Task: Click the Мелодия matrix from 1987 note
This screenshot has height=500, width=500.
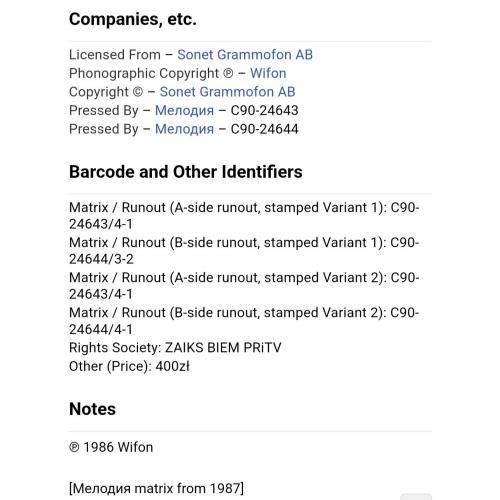Action: pos(156,488)
